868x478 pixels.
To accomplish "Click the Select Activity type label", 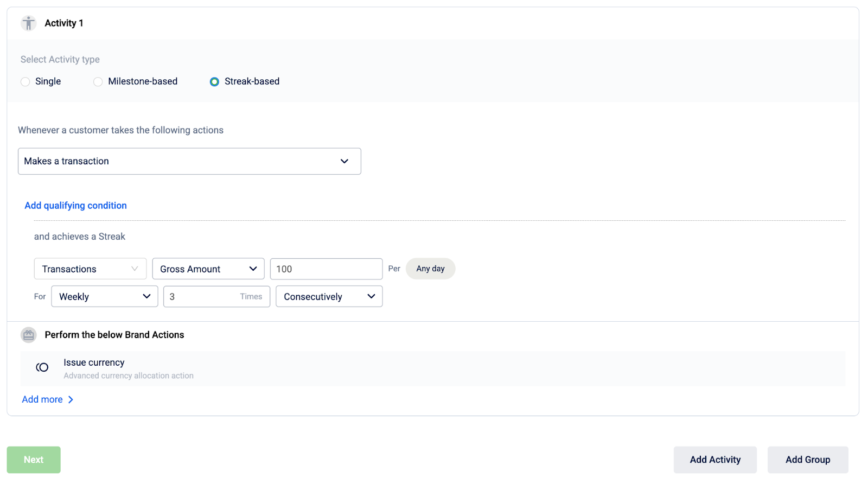I will point(60,60).
